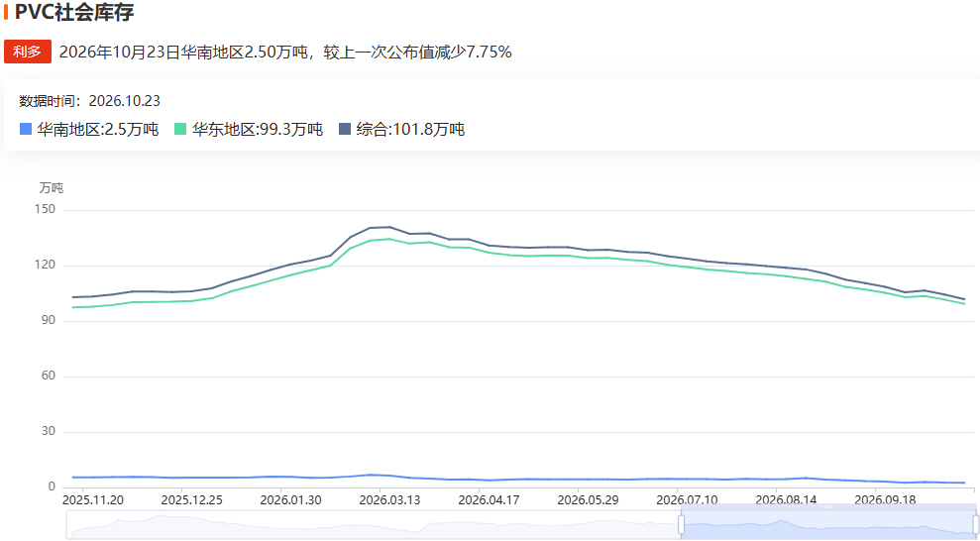Click the 30 y-axis value
The width and height of the screenshot is (980, 541).
[49, 431]
